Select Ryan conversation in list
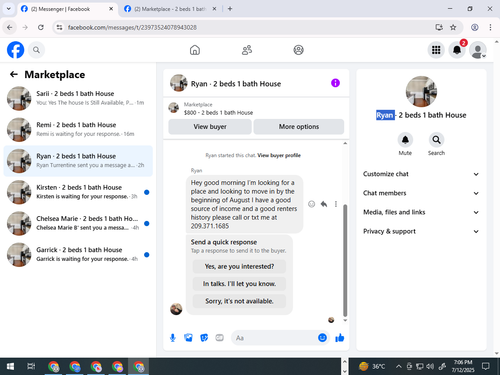Viewport: 500px width, 375px height. coord(78,161)
